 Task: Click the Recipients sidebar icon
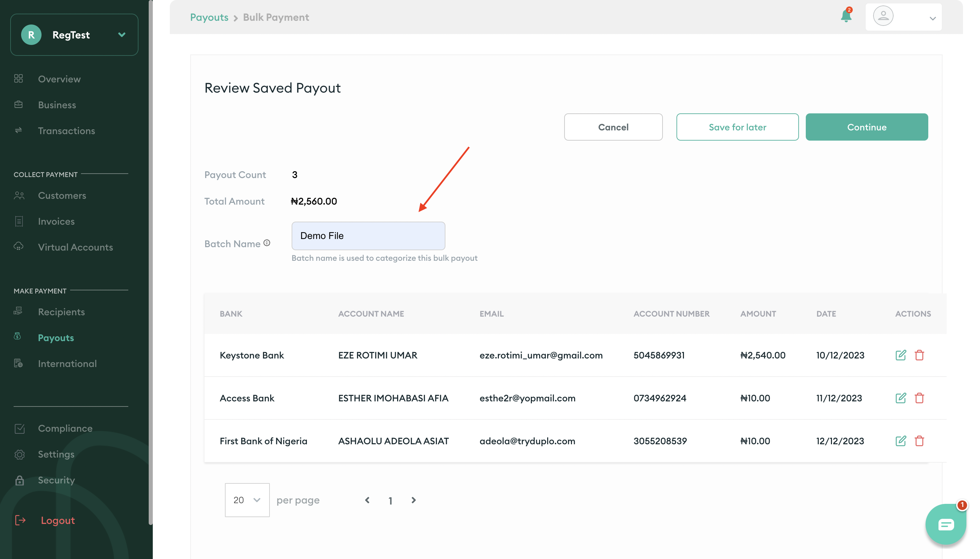coord(18,312)
